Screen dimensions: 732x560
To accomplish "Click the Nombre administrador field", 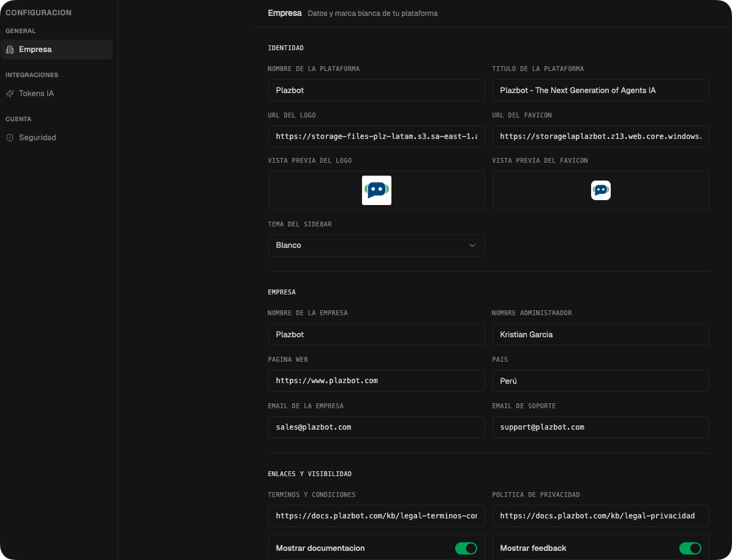I will click(601, 334).
